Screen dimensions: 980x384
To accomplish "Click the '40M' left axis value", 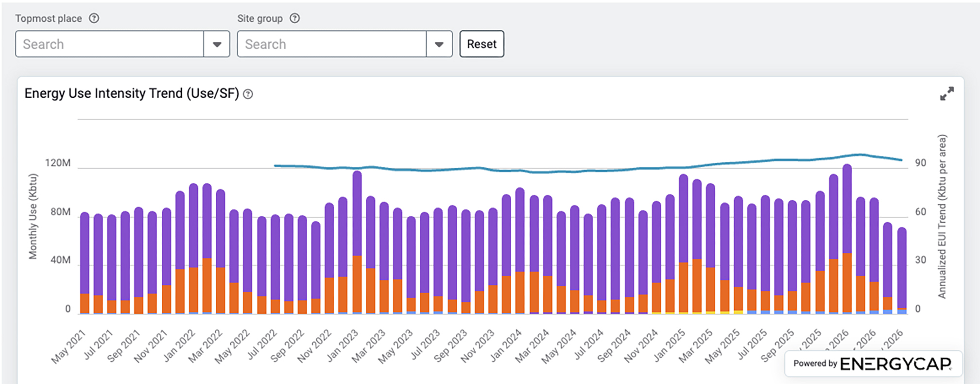I will coord(60,260).
